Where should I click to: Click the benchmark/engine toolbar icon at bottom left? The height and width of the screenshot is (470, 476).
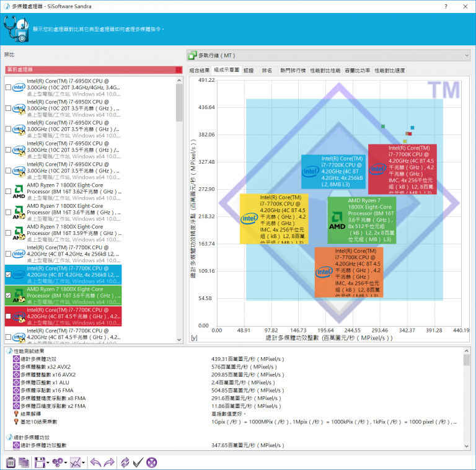[11, 463]
